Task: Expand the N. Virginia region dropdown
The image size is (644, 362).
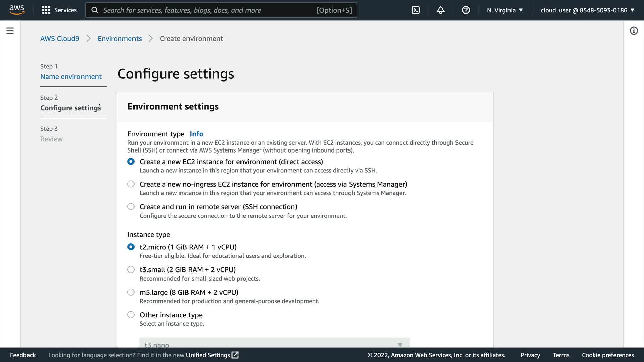Action: click(505, 10)
